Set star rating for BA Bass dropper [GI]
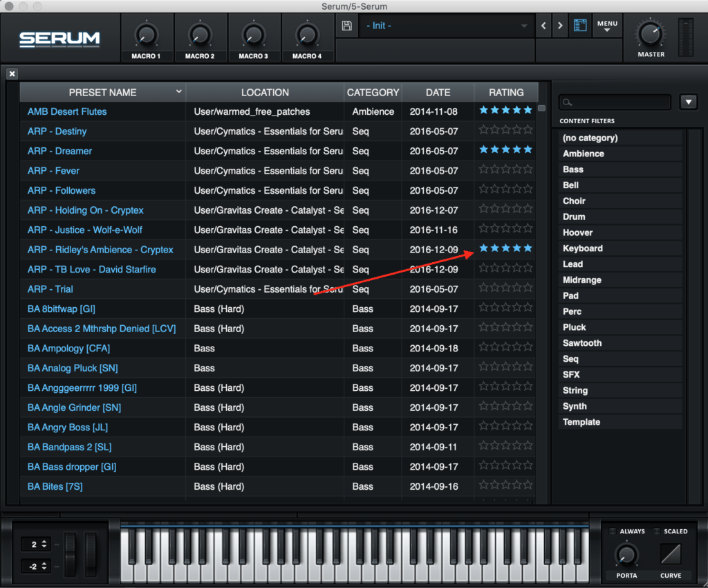The image size is (708, 588). 505,466
